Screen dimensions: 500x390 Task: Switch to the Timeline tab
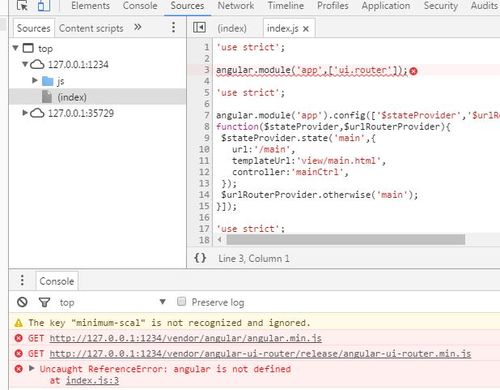tap(286, 6)
